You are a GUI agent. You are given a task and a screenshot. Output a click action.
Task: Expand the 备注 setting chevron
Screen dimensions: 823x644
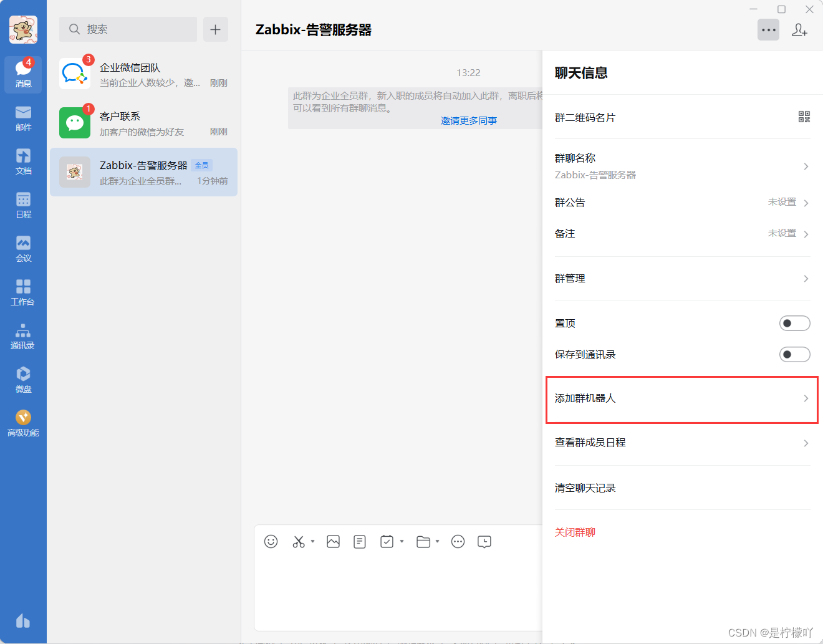tap(806, 234)
